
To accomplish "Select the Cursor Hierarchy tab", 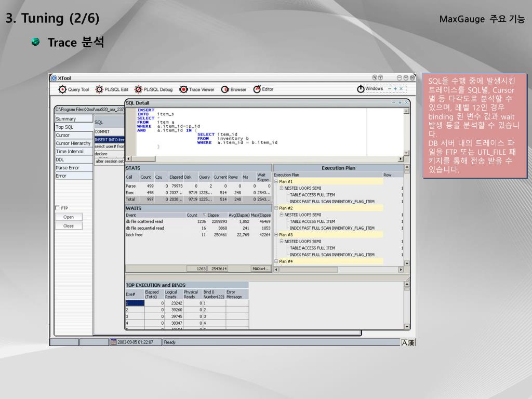I will pyautogui.click(x=74, y=143).
